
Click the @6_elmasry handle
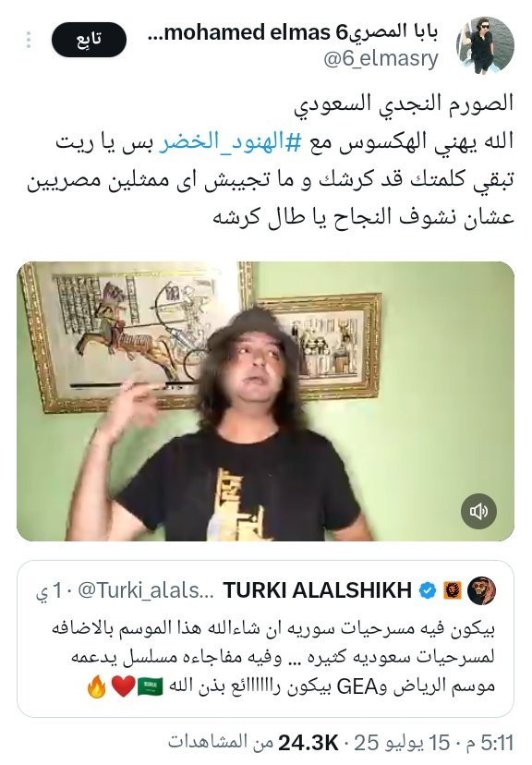(x=381, y=59)
